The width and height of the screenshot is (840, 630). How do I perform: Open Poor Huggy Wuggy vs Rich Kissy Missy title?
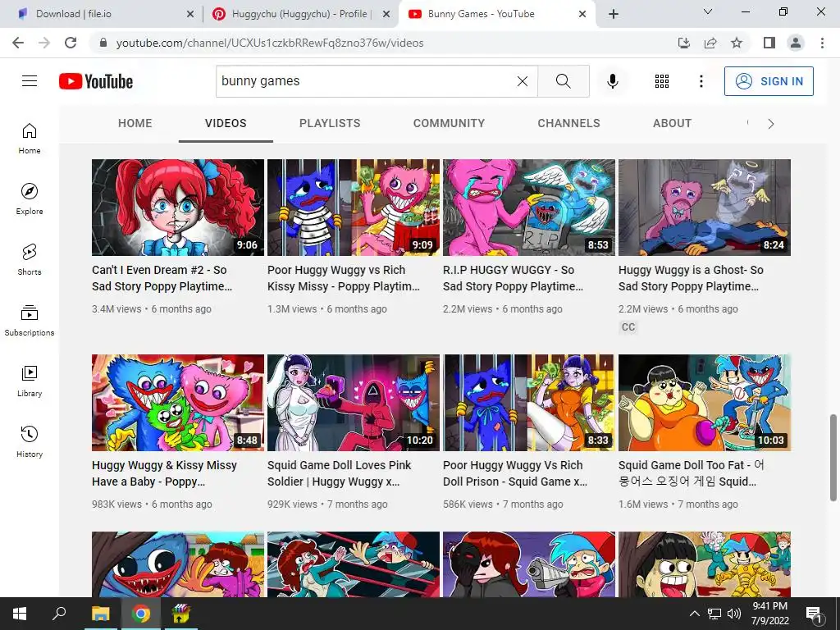(x=344, y=278)
